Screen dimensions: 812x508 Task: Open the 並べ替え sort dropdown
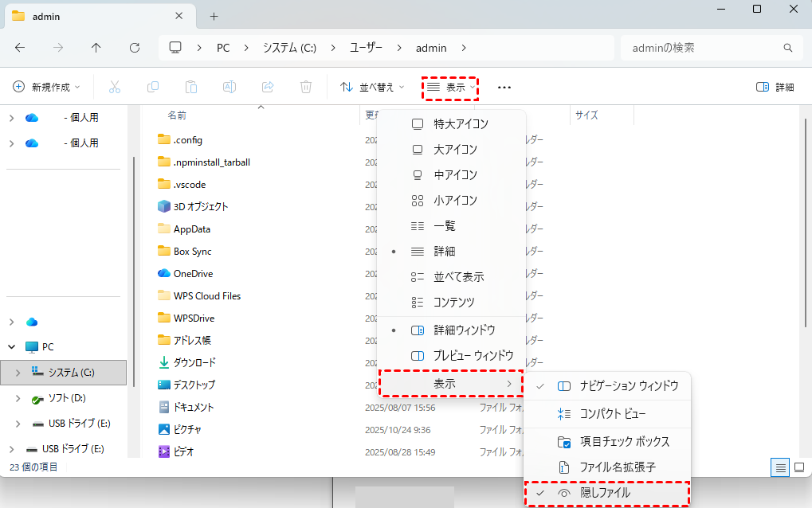pos(372,87)
